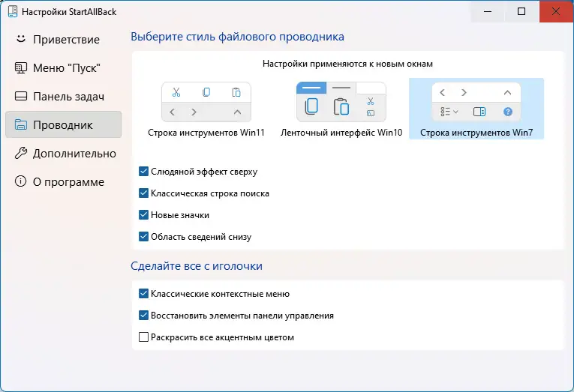Close the StartAllBack settings window

click(556, 11)
